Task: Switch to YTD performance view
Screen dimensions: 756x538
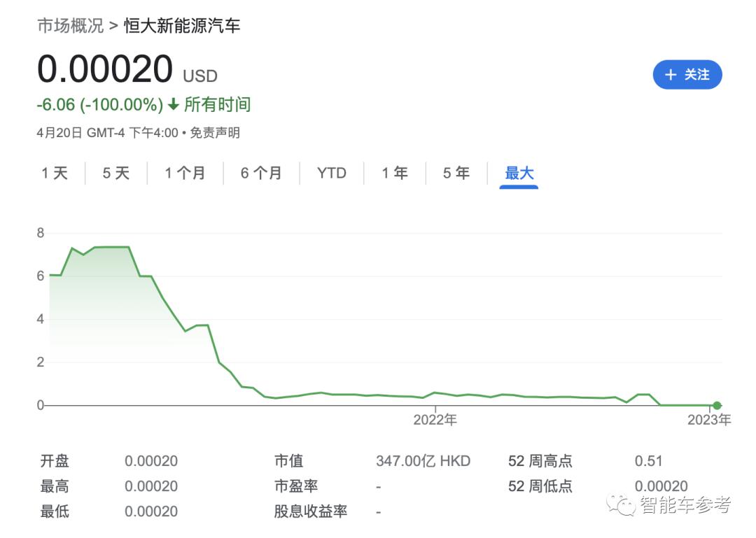Action: (x=331, y=173)
